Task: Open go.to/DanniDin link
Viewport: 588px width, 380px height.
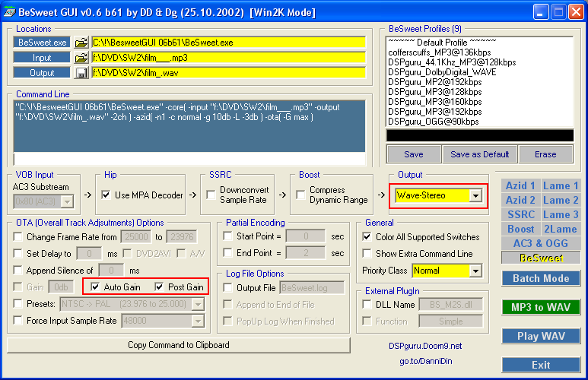Action: pos(426,361)
